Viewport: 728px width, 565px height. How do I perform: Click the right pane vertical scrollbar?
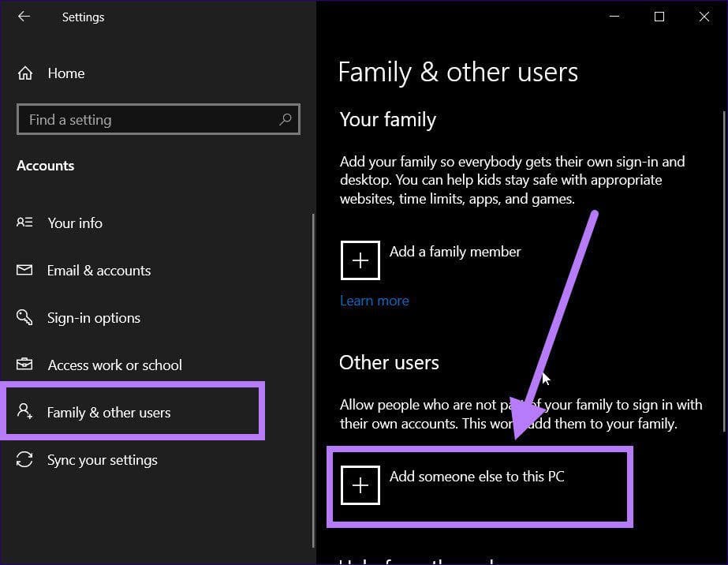723,271
